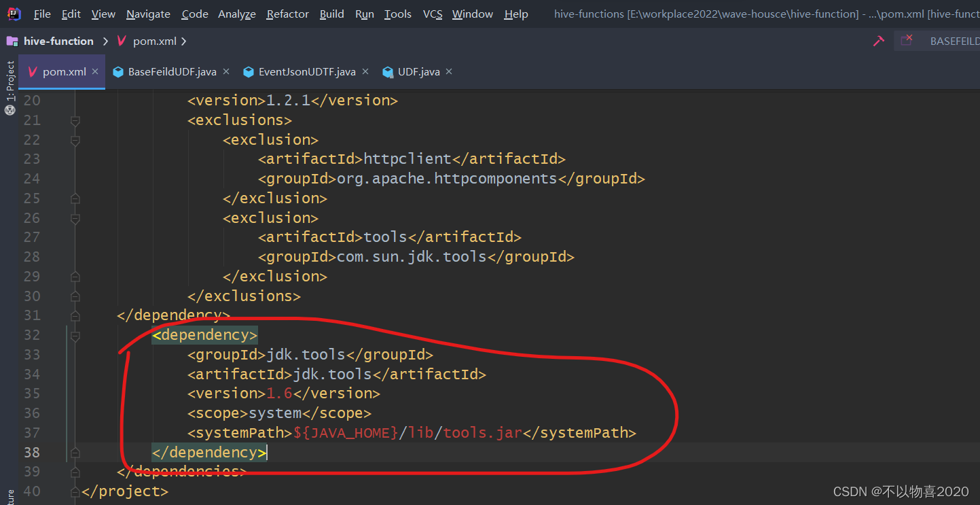Click line number 38 in gutter
Image resolution: width=980 pixels, height=505 pixels.
(x=31, y=453)
